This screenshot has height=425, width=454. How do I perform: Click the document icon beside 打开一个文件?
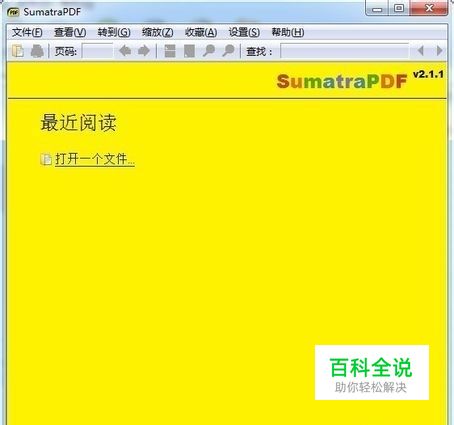[46, 159]
